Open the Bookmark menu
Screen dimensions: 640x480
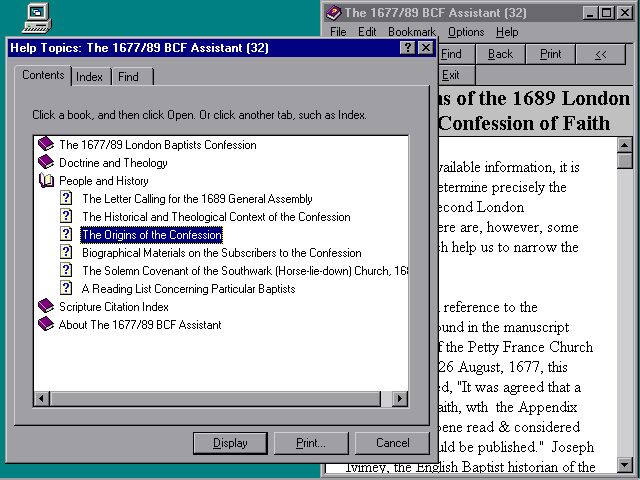(411, 31)
